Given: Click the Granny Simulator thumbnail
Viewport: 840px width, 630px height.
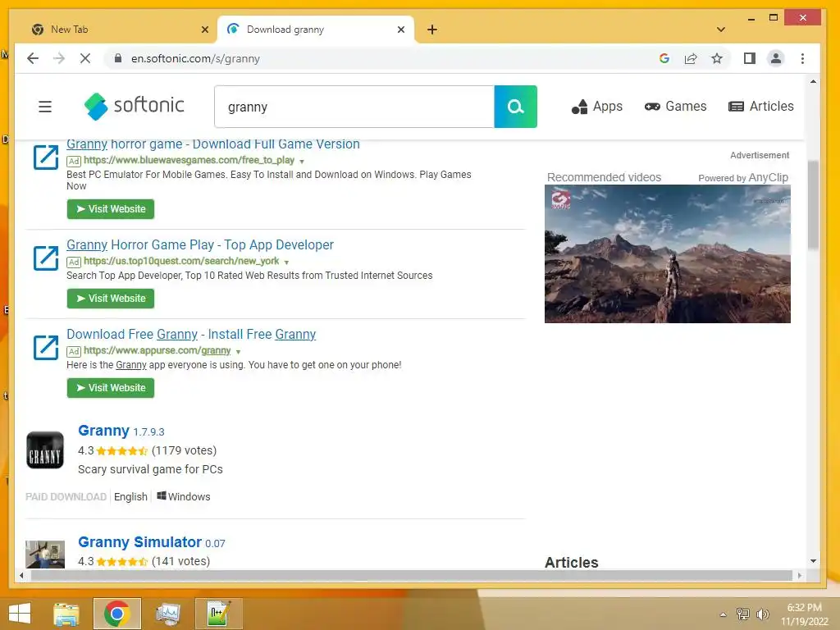Looking at the screenshot, I should coord(45,554).
